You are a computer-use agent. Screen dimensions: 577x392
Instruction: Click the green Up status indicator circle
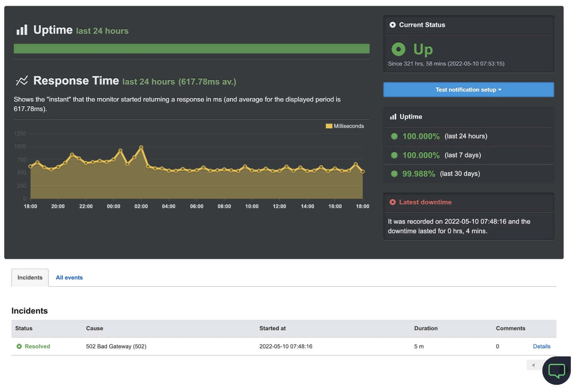click(399, 49)
